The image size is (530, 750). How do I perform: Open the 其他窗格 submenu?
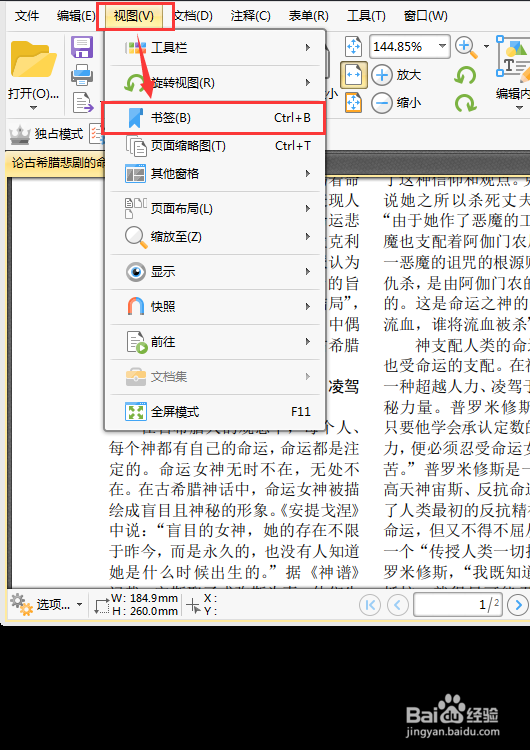pyautogui.click(x=215, y=174)
